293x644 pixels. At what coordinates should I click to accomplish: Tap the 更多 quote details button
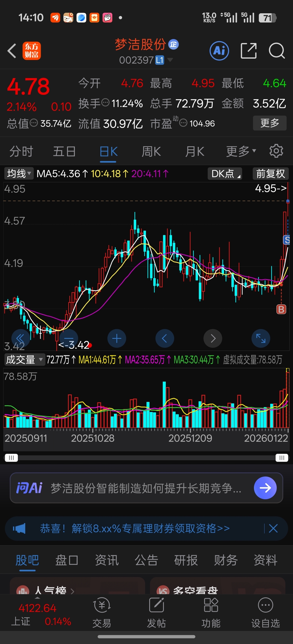pos(270,123)
